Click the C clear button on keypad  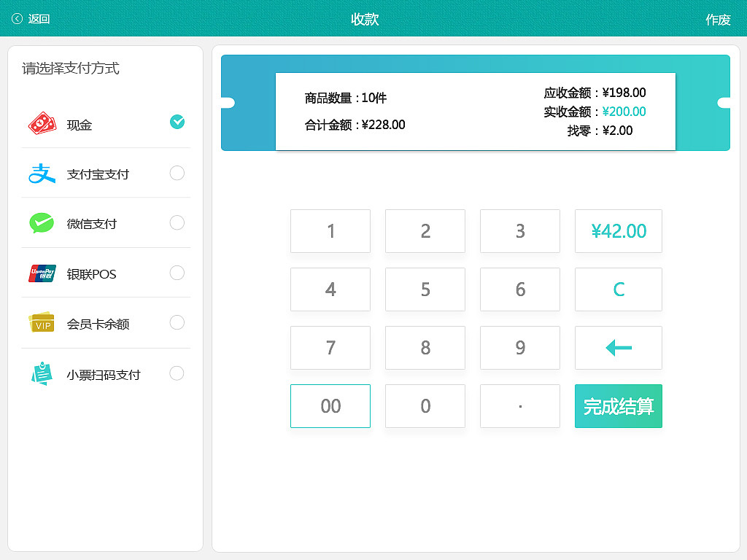pos(618,289)
